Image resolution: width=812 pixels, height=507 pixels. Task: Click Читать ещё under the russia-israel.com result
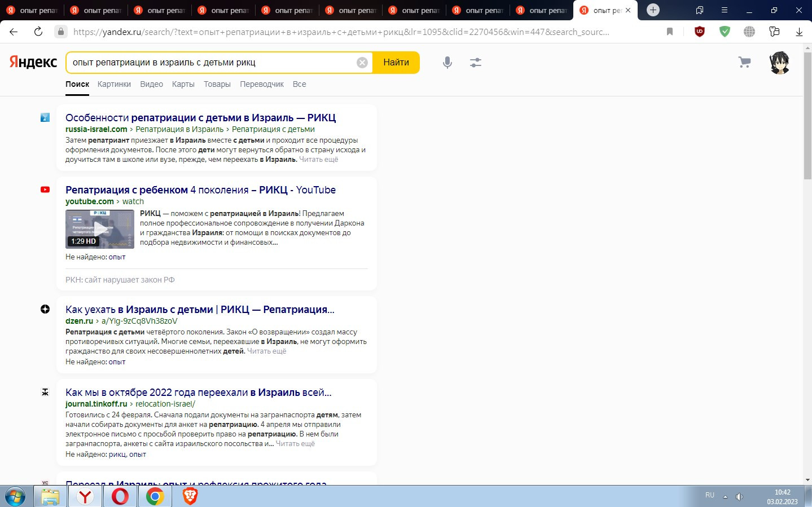coord(319,160)
